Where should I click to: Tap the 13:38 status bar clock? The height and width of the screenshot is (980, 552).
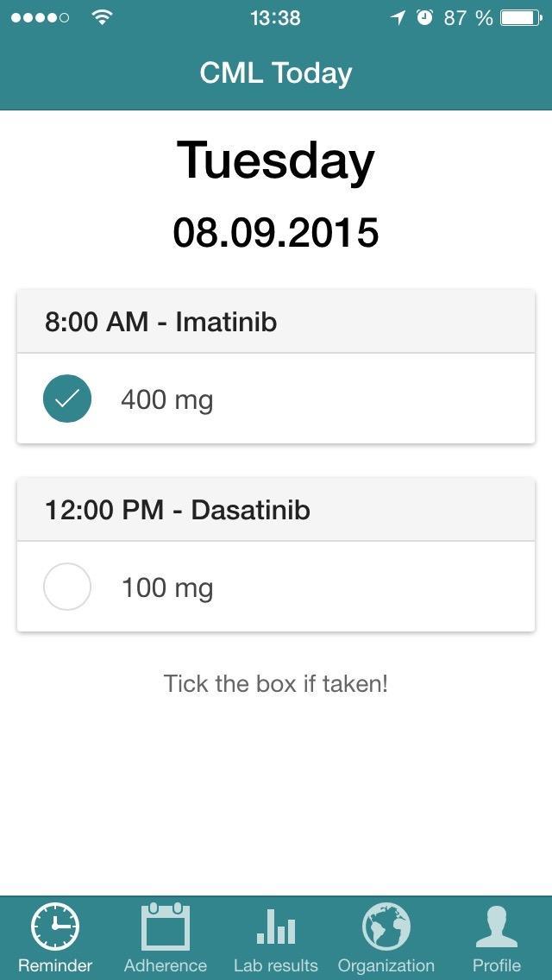pos(275,17)
